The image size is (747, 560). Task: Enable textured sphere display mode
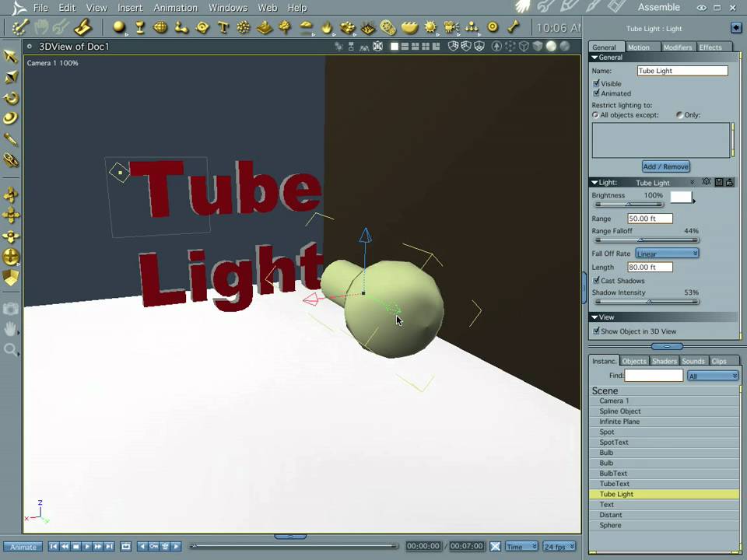tap(565, 46)
